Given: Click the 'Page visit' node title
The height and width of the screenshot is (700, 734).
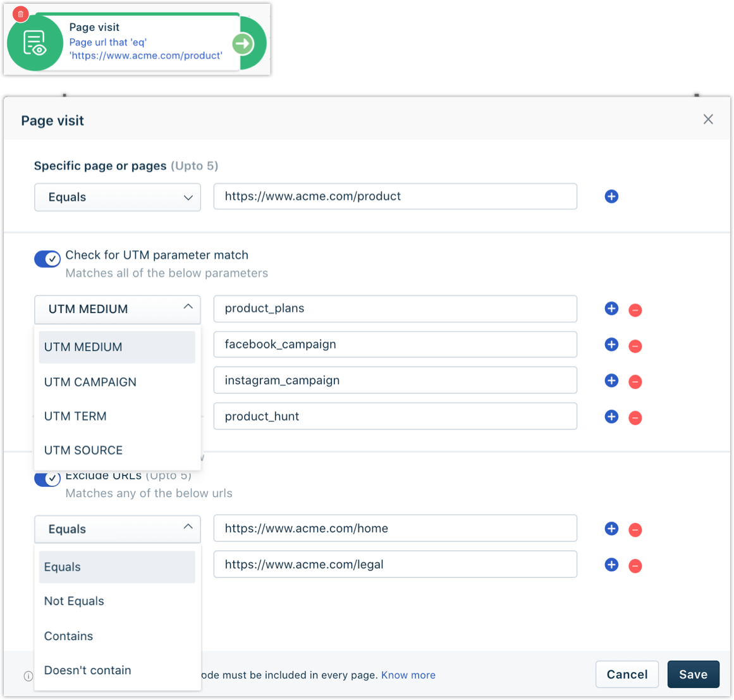Looking at the screenshot, I should tap(94, 28).
